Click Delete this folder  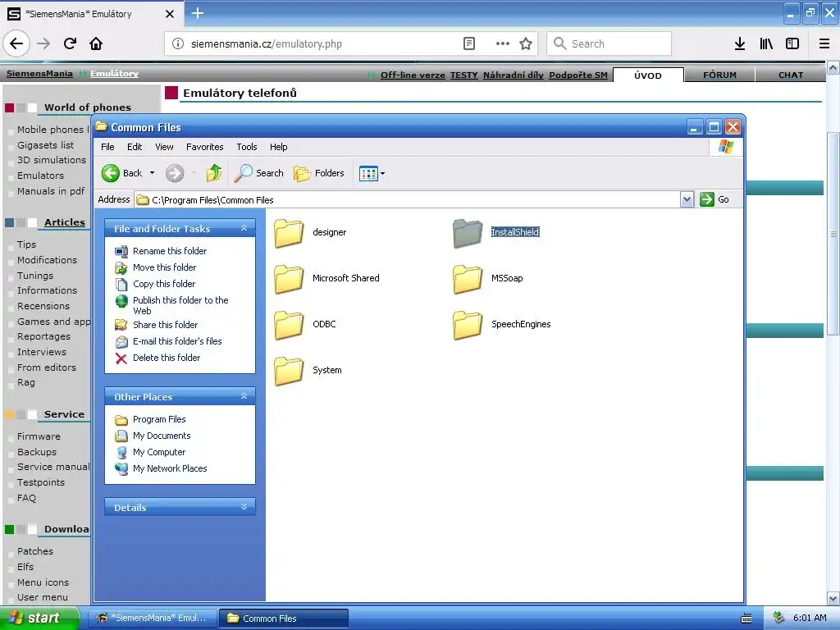[167, 358]
